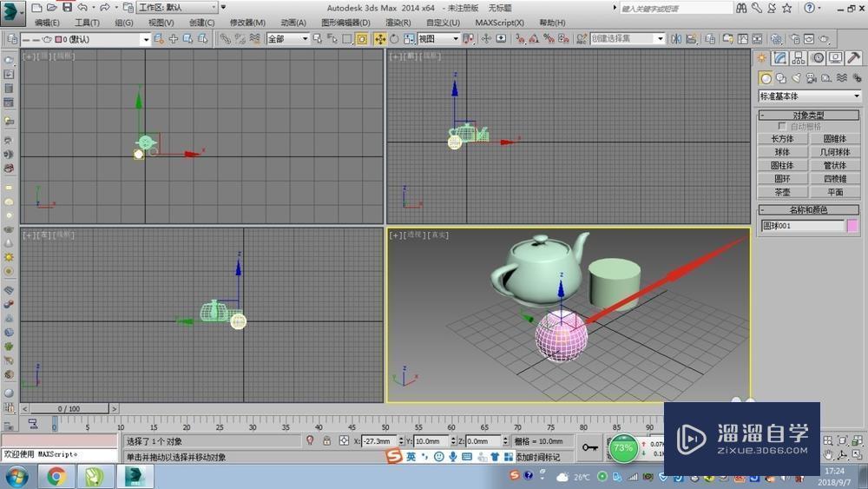This screenshot has width=868, height=489.
Task: Open the 工具(T) menu
Action: coord(87,23)
